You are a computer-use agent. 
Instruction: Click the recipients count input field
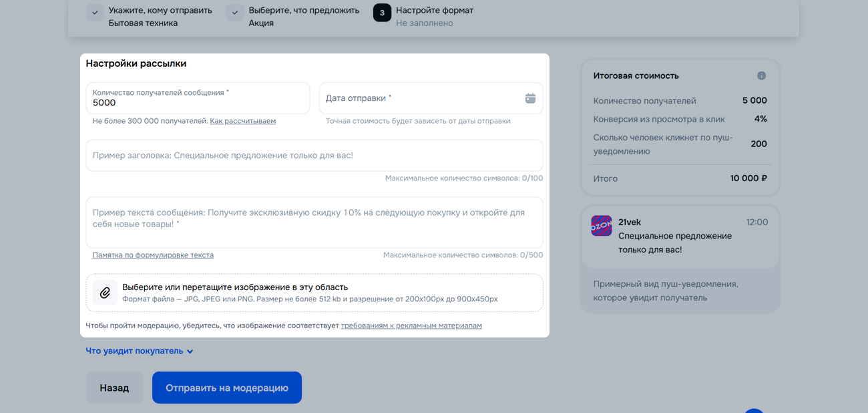(x=198, y=103)
